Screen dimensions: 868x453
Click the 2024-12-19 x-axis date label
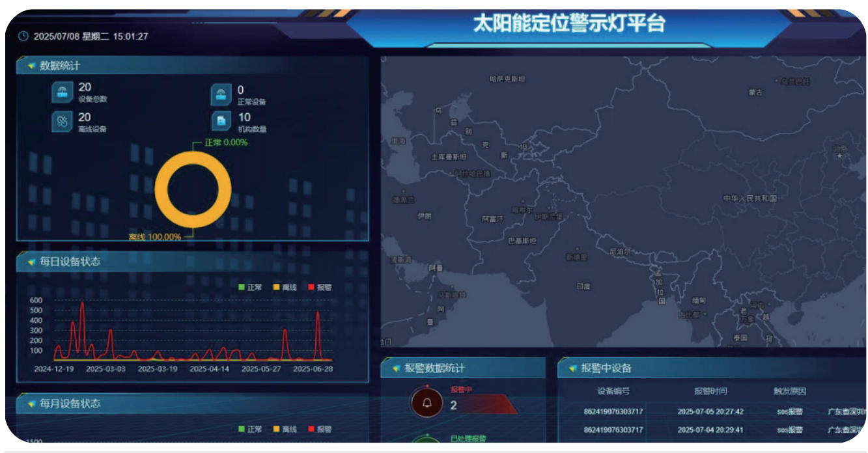[54, 369]
